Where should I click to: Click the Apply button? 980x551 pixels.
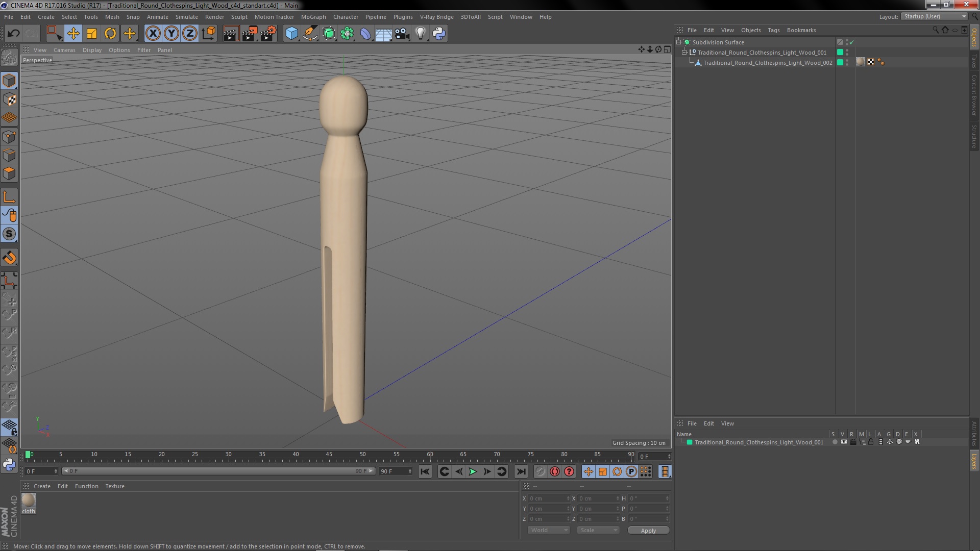tap(648, 531)
